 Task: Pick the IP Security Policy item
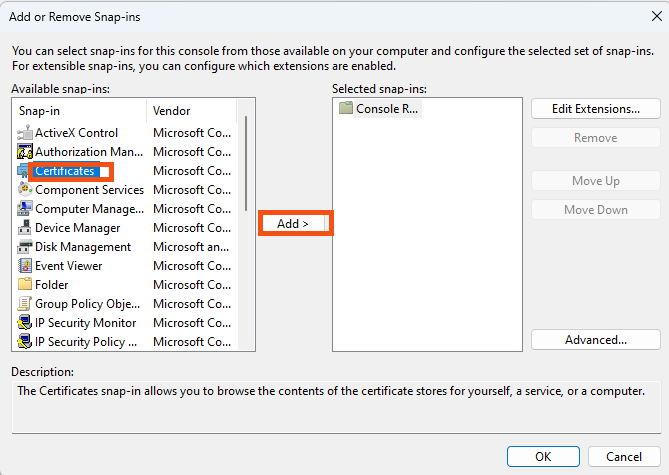point(125,342)
